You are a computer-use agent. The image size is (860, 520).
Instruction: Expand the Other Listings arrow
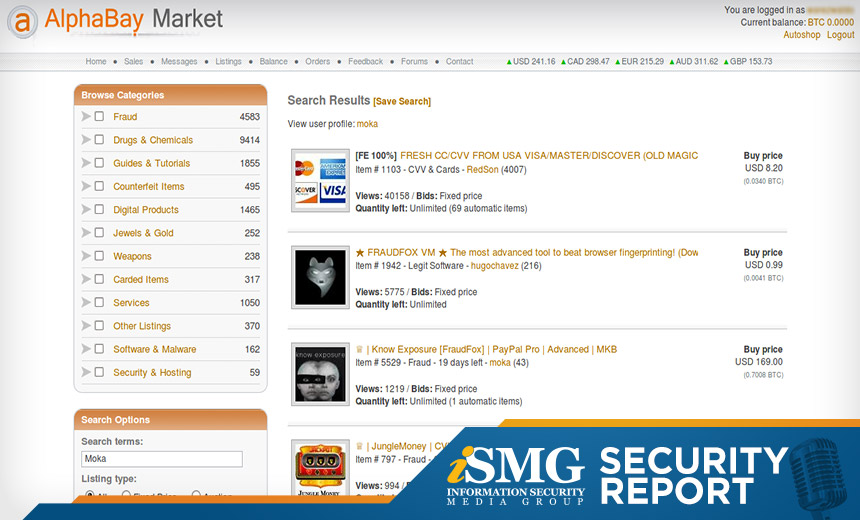point(86,325)
